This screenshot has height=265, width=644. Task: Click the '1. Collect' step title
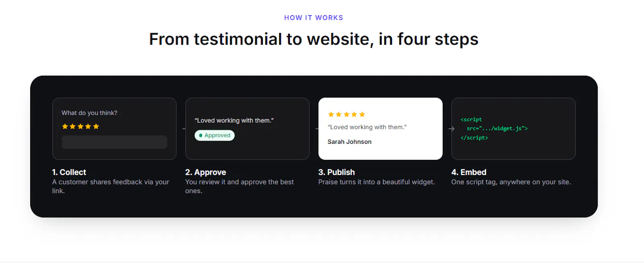[x=69, y=172]
